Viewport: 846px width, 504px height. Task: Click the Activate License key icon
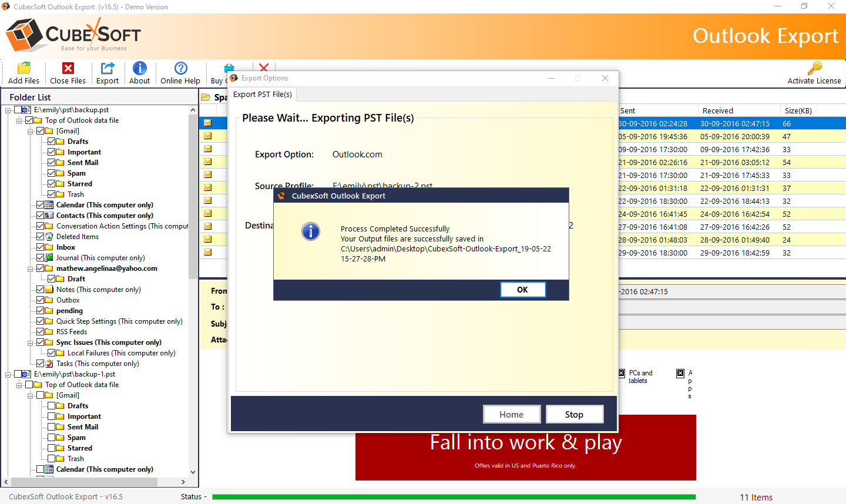tap(814, 68)
